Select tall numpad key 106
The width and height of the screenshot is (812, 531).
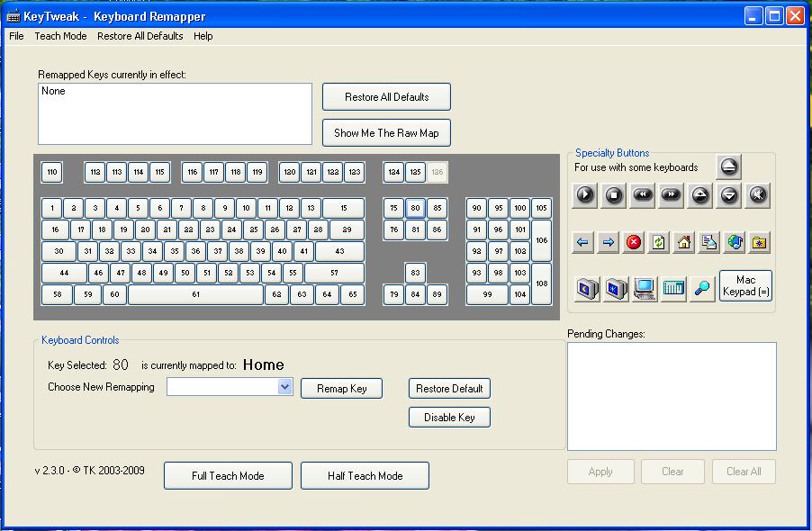tap(542, 240)
